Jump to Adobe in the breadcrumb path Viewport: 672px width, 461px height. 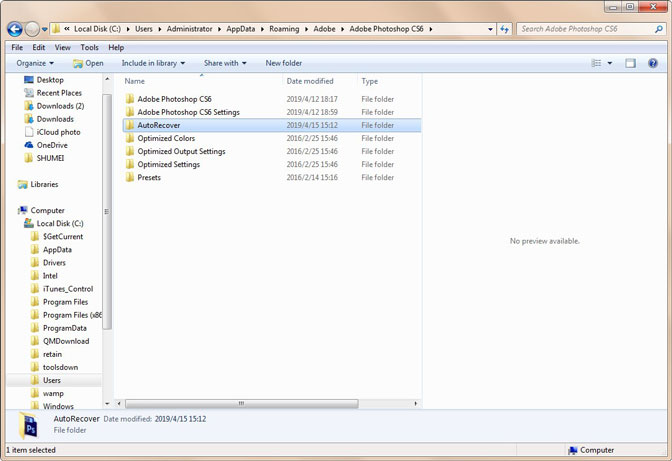tap(324, 29)
